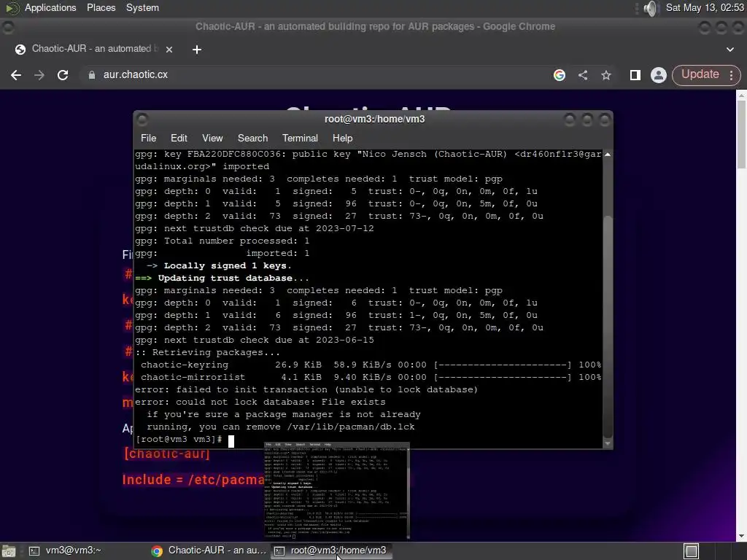
Task: Click the terminal title bar root@vm3:/home/vm3
Action: [374, 120]
